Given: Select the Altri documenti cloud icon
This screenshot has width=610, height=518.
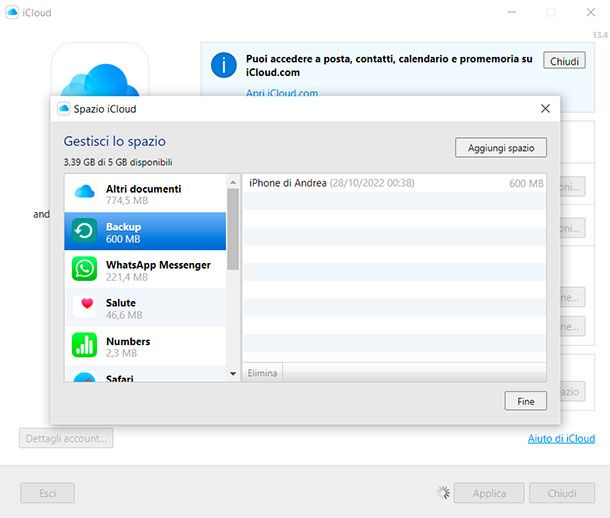Looking at the screenshot, I should pos(84,192).
